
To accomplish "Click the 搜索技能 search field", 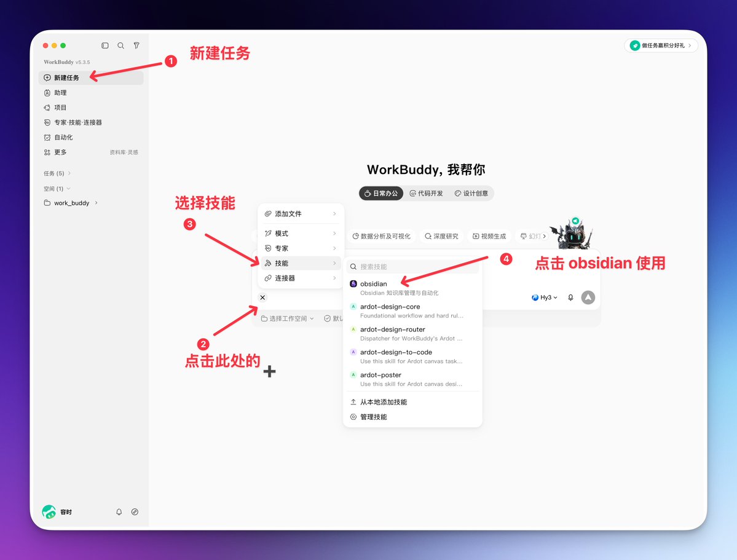I will [412, 267].
